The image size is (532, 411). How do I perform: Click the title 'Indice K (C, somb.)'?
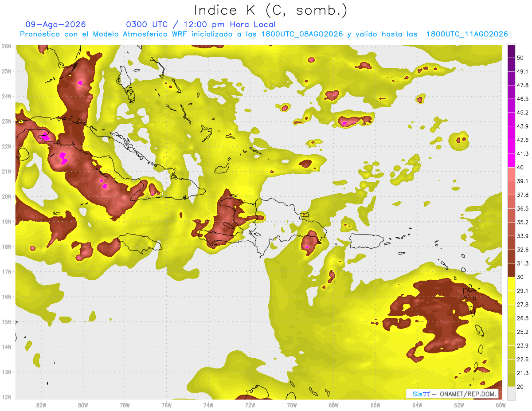271,10
